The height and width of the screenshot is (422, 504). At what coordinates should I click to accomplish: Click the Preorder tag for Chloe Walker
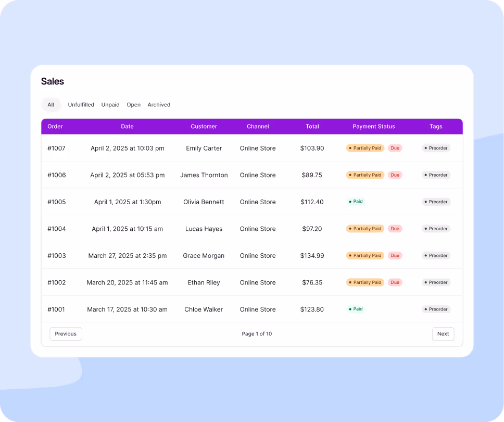pos(436,309)
